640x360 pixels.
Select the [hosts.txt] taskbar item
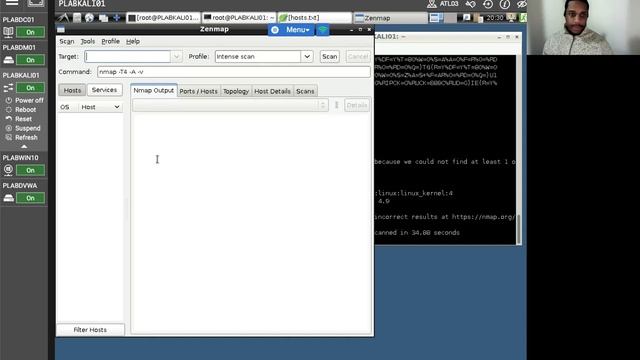coord(314,18)
